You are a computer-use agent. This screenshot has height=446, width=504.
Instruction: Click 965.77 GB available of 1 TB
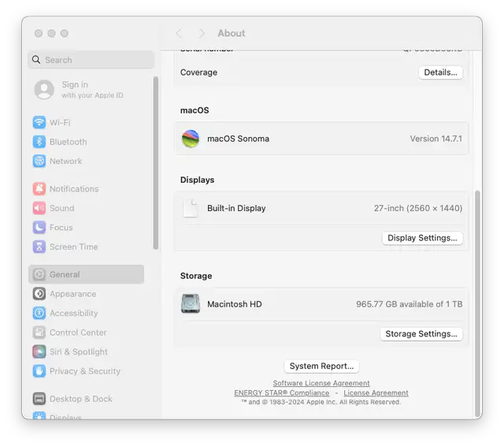409,304
